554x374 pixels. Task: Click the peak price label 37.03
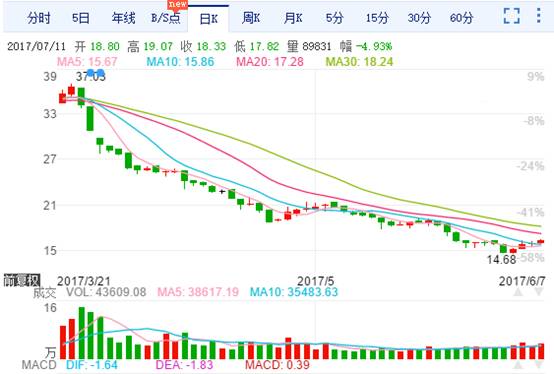click(x=91, y=76)
